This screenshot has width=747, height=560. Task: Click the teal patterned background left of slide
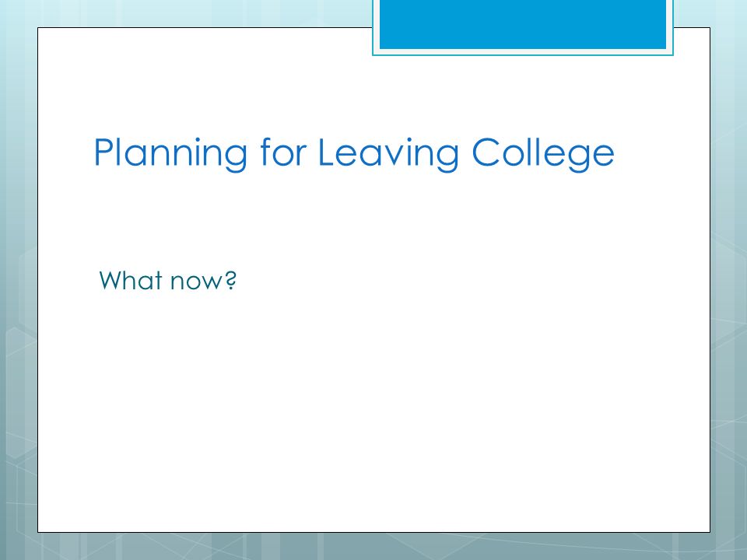(19, 285)
